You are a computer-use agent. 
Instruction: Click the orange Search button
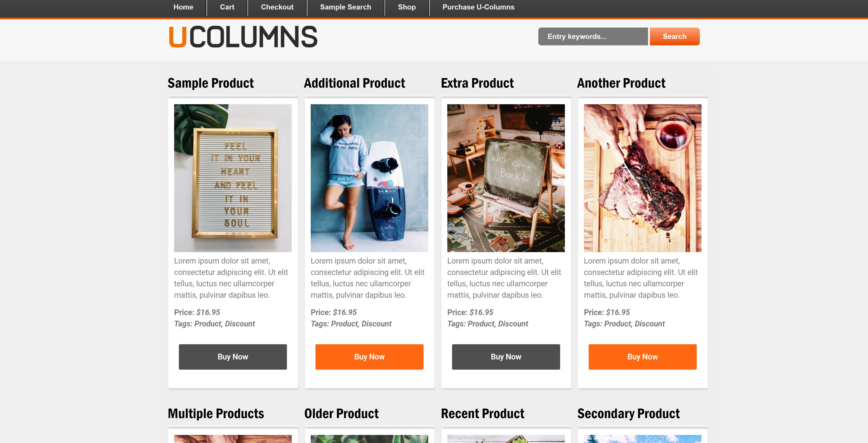coord(674,36)
